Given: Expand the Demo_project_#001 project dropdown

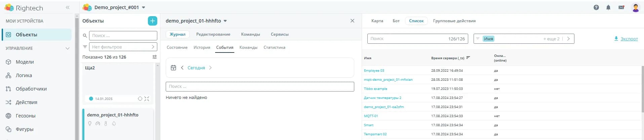Looking at the screenshot, I should pos(144,7).
